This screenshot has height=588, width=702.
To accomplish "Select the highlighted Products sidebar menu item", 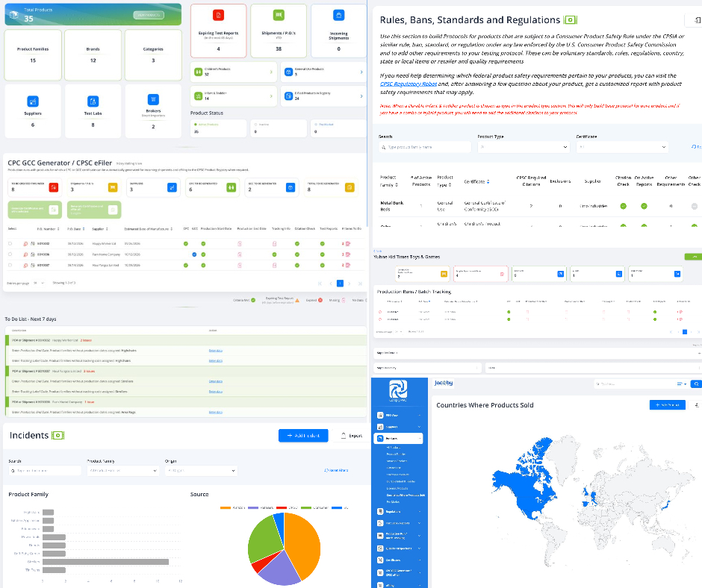I will (x=398, y=438).
